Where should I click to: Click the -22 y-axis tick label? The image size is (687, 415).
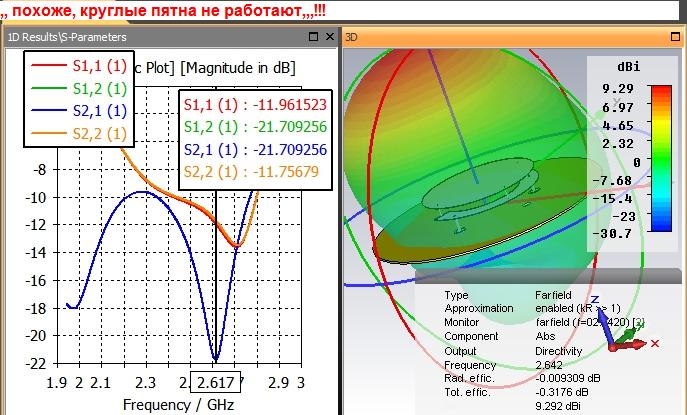pyautogui.click(x=36, y=364)
